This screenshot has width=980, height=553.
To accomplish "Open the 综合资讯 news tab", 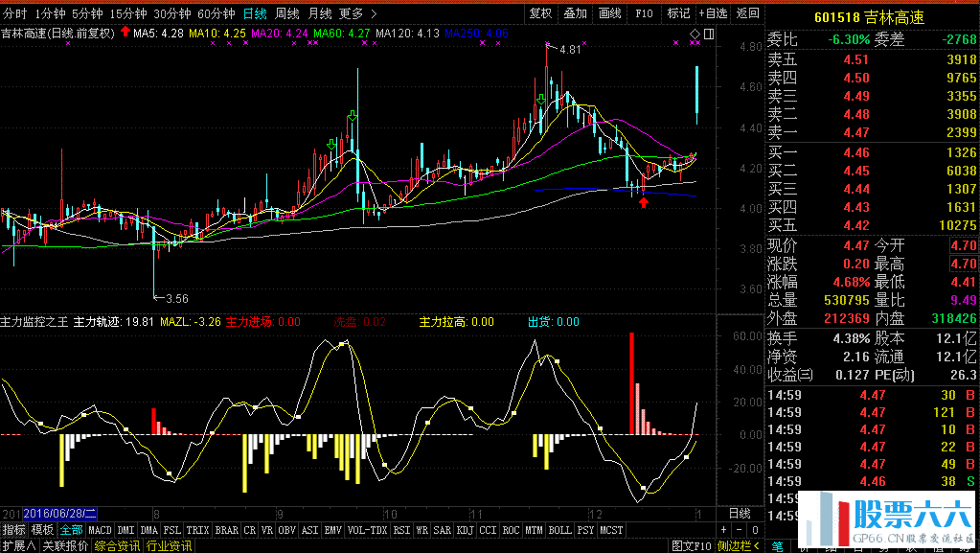I will click(x=117, y=545).
